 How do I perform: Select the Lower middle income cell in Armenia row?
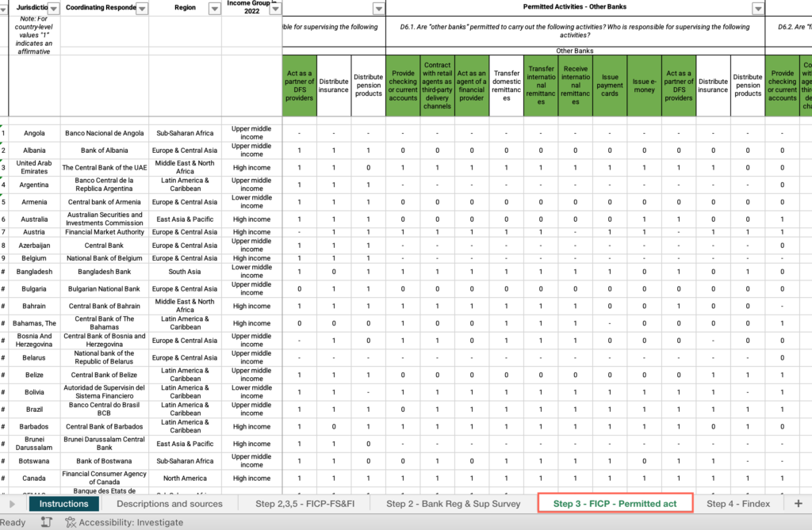(251, 202)
